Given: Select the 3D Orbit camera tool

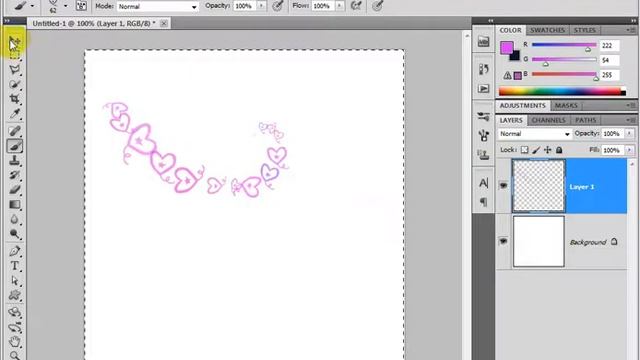Looking at the screenshot, I should (x=15, y=327).
